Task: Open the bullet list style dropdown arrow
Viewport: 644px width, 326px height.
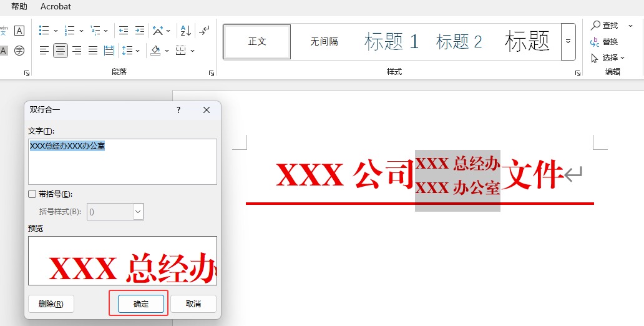Action: click(56, 31)
